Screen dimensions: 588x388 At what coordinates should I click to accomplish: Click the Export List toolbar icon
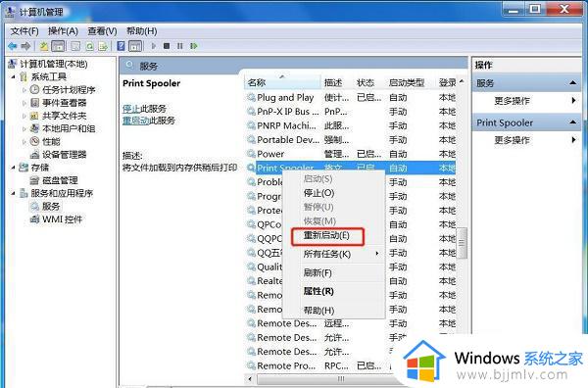[x=103, y=46]
